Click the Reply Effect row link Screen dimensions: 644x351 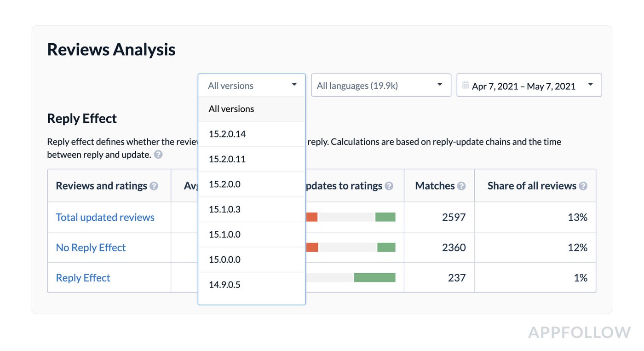click(x=83, y=278)
